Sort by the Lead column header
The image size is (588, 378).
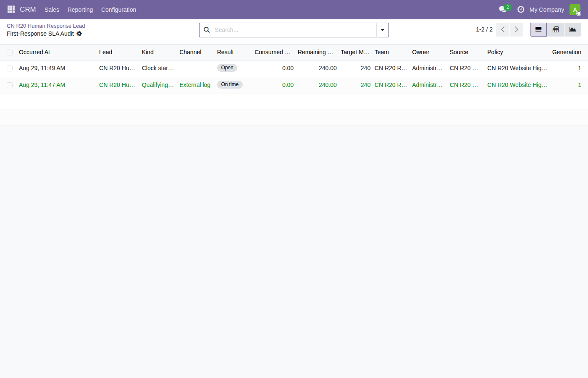tap(106, 52)
